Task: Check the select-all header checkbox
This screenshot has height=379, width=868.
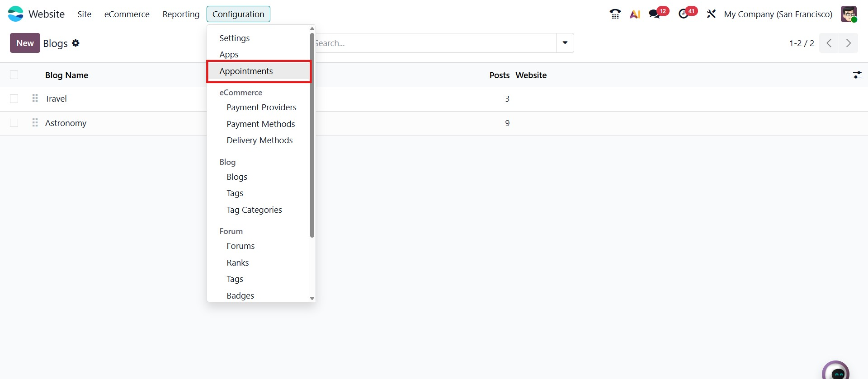Action: [x=14, y=75]
